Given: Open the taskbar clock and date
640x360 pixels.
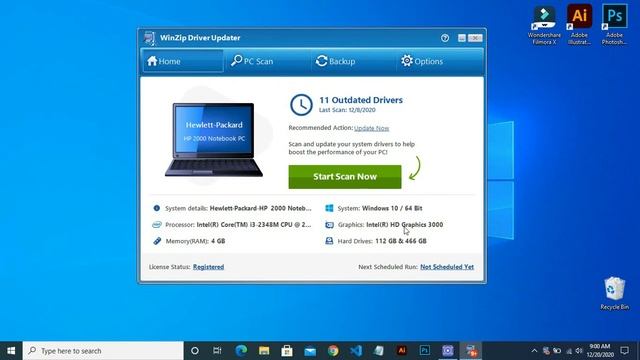Looking at the screenshot, I should tap(600, 351).
